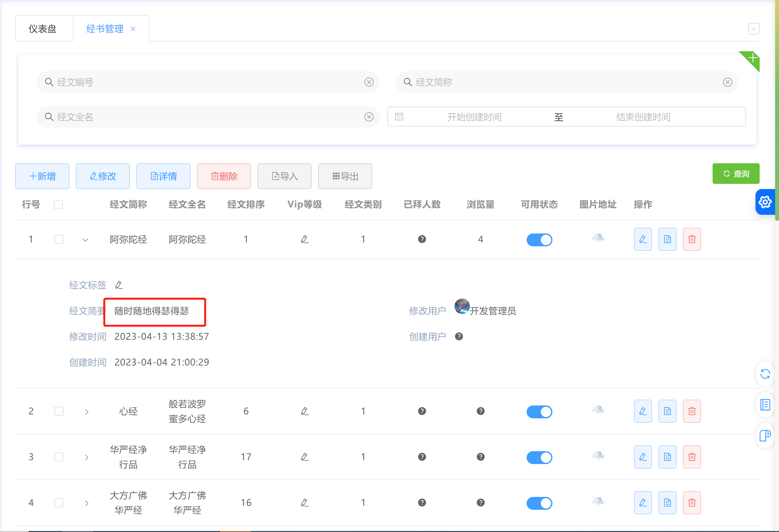Click the 导入 button
The height and width of the screenshot is (532, 779).
pyautogui.click(x=285, y=176)
